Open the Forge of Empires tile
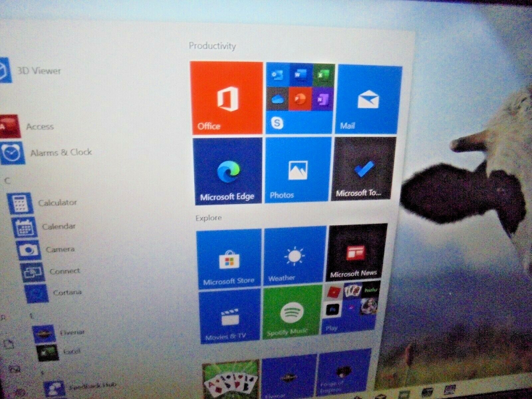This screenshot has width=532, height=399. pyautogui.click(x=344, y=372)
